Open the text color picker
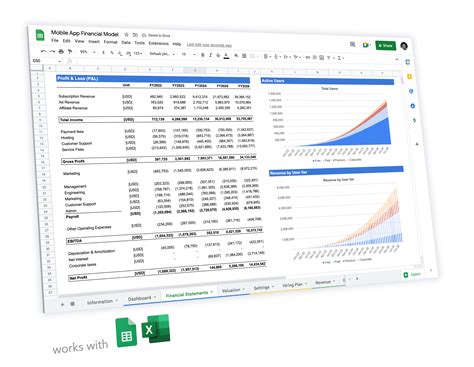 click(x=226, y=56)
